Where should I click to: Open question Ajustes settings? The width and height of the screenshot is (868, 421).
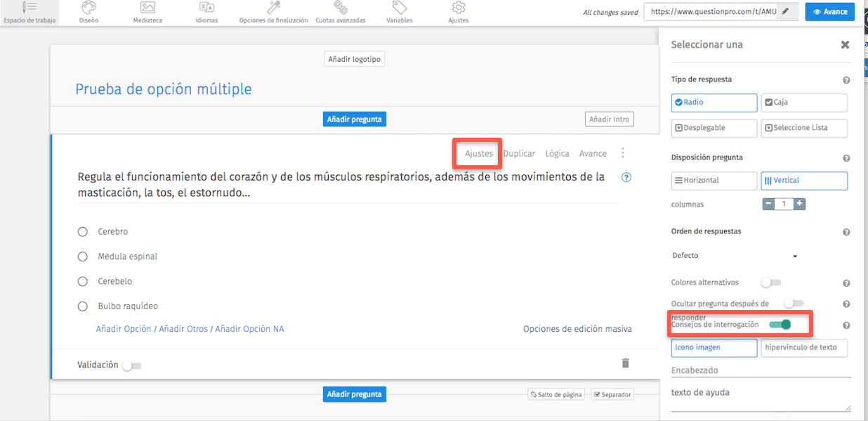click(479, 154)
